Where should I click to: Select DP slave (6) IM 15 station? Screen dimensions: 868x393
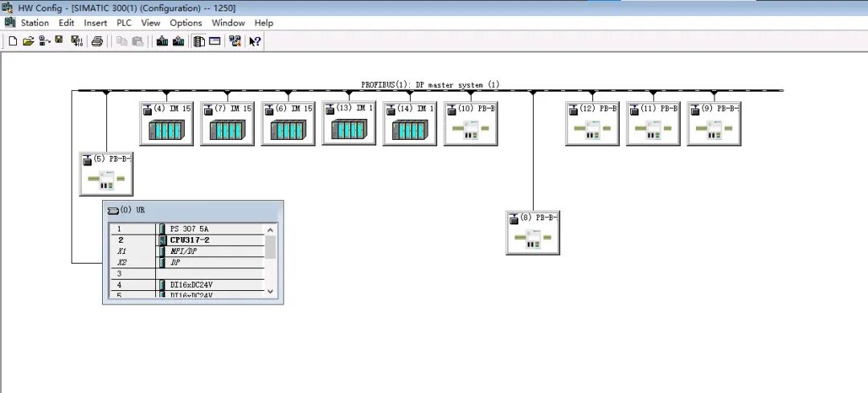pos(288,124)
